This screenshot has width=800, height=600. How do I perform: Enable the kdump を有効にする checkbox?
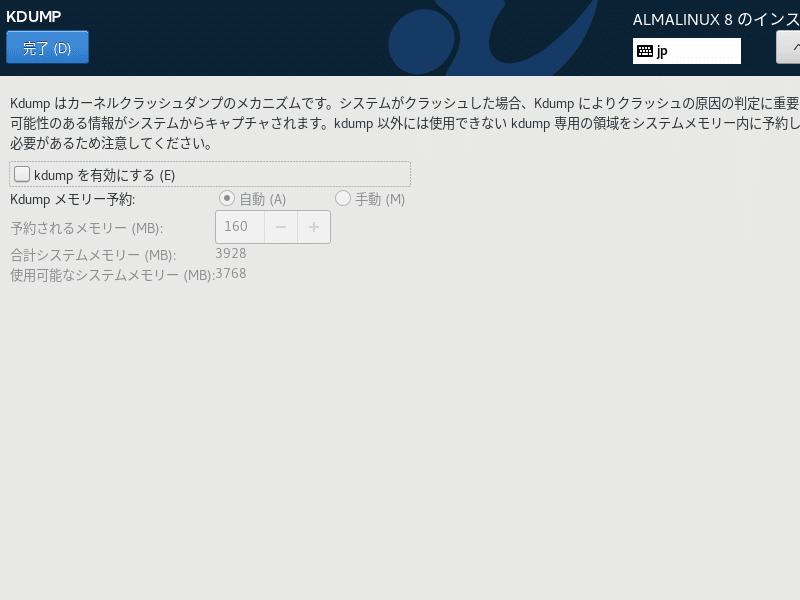tap(22, 174)
